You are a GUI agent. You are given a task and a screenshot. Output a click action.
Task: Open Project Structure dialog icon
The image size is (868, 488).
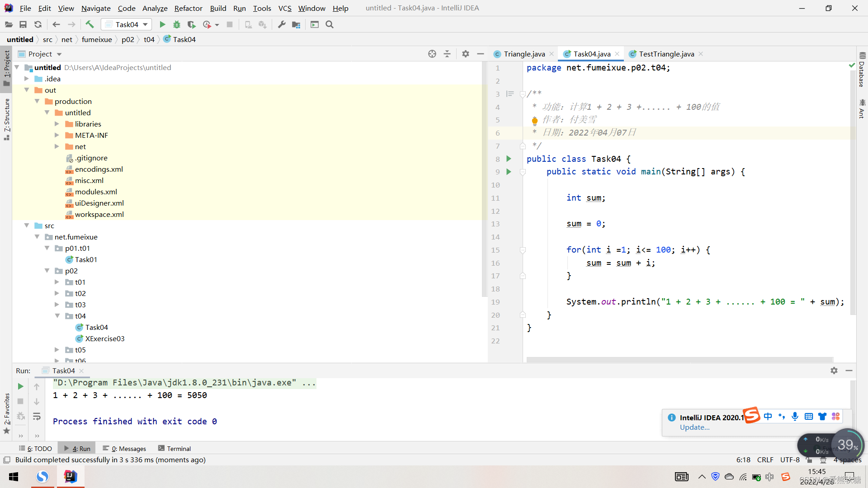point(296,24)
